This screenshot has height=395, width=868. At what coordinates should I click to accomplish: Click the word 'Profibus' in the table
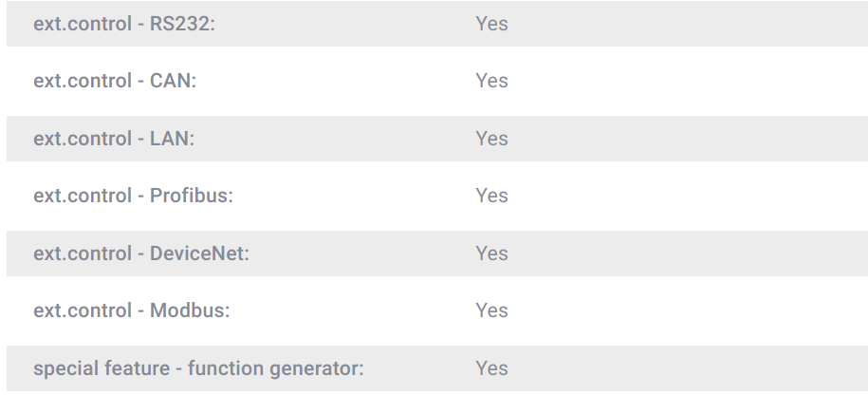pos(189,196)
